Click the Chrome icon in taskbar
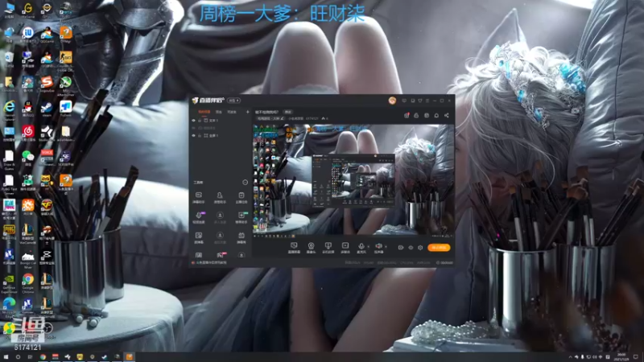The height and width of the screenshot is (362, 644). point(43,357)
